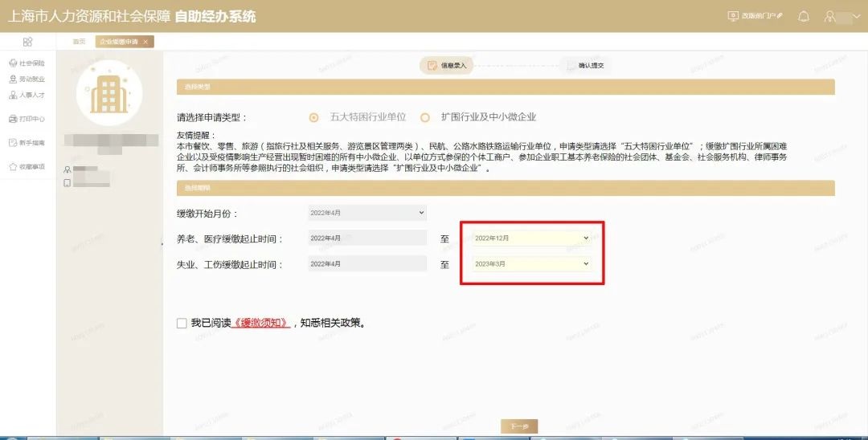Image resolution: width=868 pixels, height=440 pixels.
Task: Select 五大特困行业单位 radio option
Action: click(313, 117)
